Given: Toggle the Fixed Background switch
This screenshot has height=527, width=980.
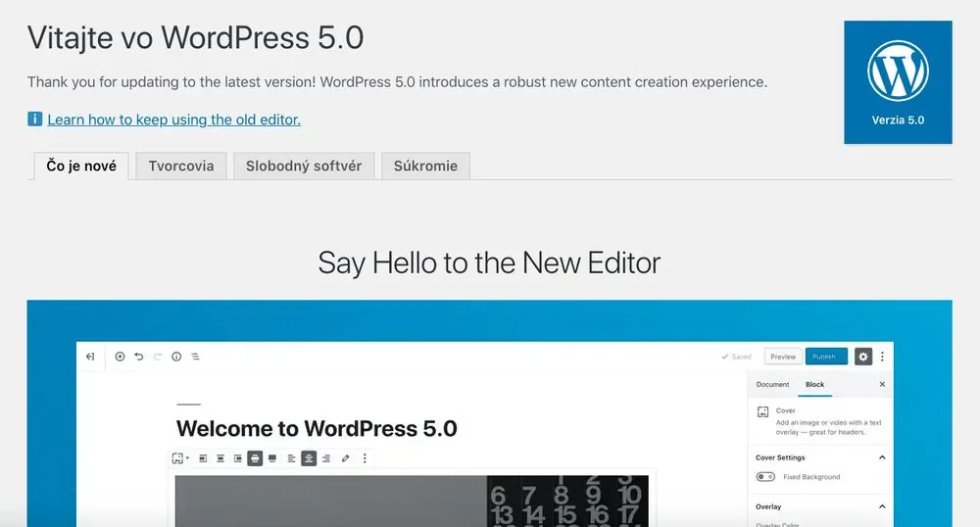Looking at the screenshot, I should coord(765,476).
